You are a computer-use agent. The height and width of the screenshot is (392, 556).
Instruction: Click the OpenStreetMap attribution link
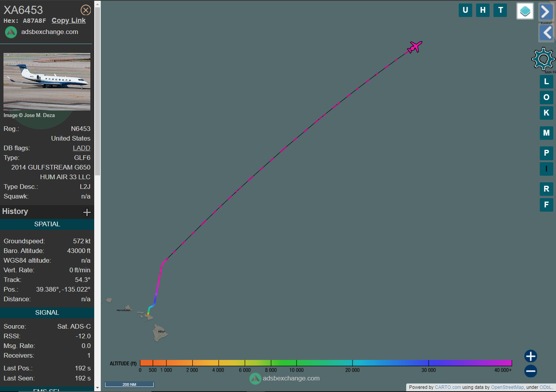tap(507, 387)
